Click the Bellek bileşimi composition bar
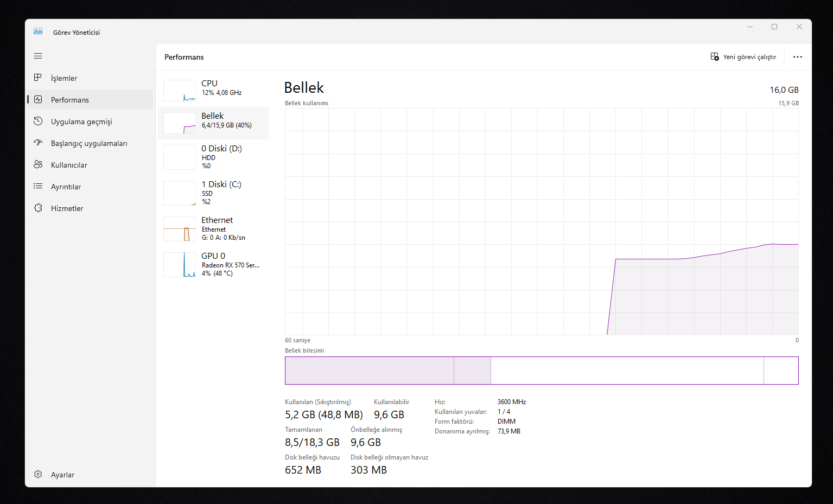Screen dimensions: 833x504 (542, 371)
